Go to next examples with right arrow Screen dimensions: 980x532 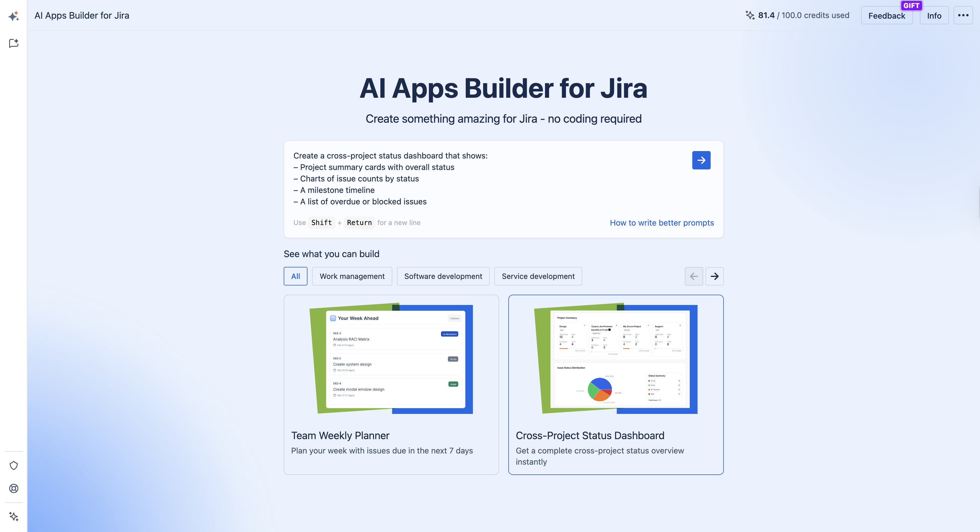(x=714, y=276)
